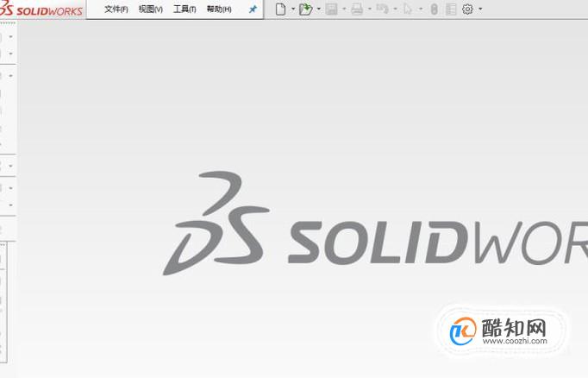Image resolution: width=588 pixels, height=378 pixels.
Task: Click the greyed-out File Properties list icon
Action: (451, 9)
